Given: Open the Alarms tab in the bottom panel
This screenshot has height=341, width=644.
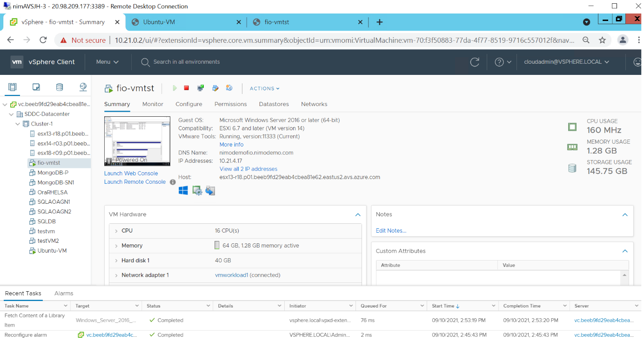Looking at the screenshot, I should point(63,293).
